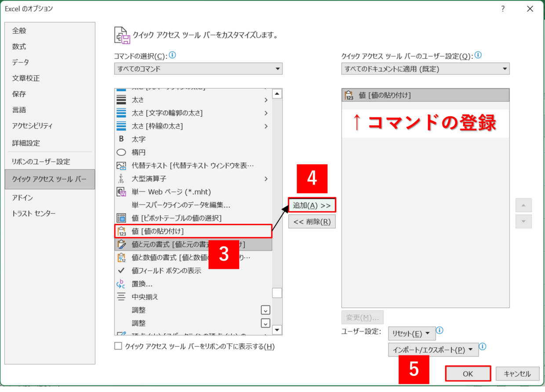Image resolution: width=545 pixels, height=392 pixels.
Task: Open the リセット dropdown button
Action: 412,333
